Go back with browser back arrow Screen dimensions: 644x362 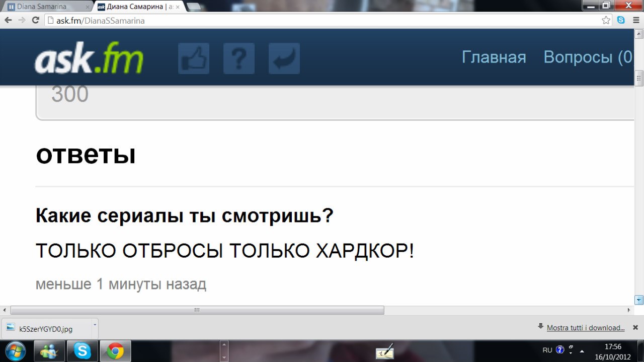click(x=8, y=20)
